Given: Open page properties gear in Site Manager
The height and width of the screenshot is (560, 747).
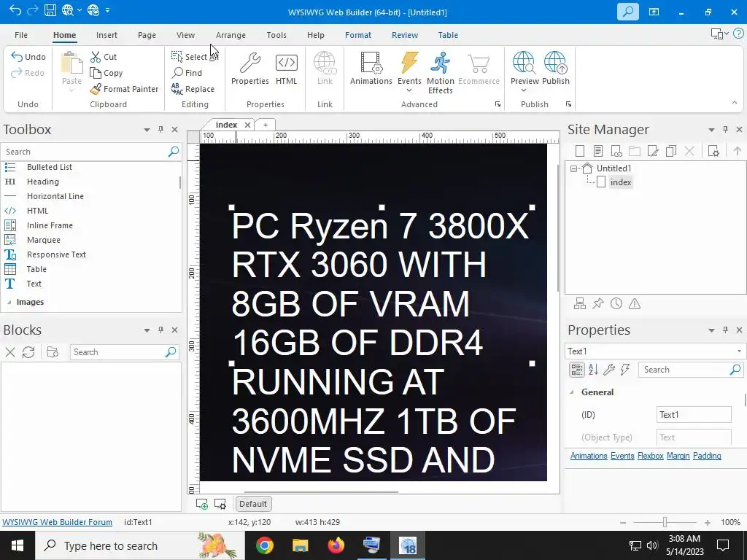Looking at the screenshot, I should (x=713, y=152).
